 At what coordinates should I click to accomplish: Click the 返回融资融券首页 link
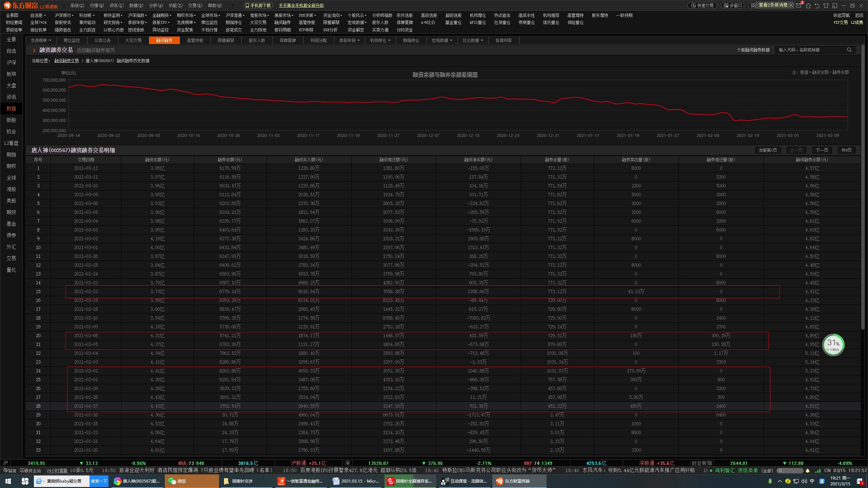(96, 50)
